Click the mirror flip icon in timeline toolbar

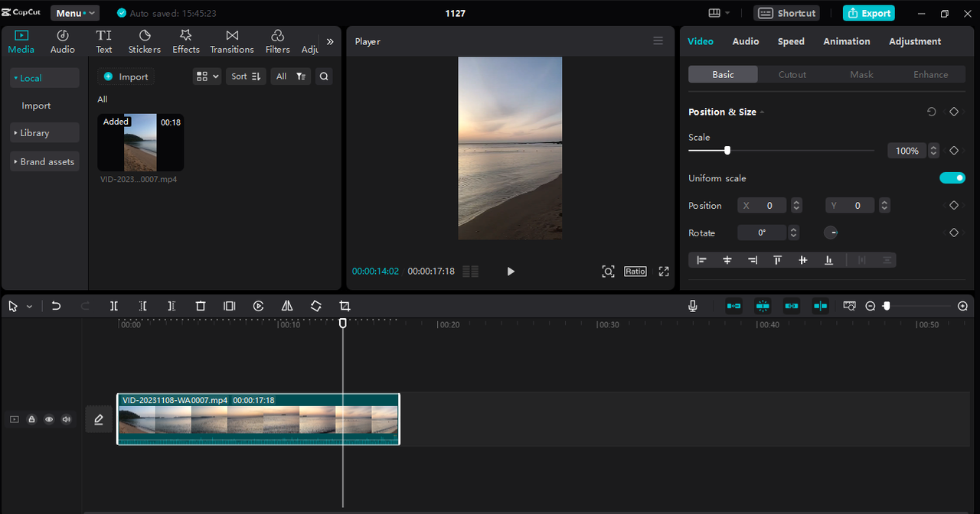287,306
